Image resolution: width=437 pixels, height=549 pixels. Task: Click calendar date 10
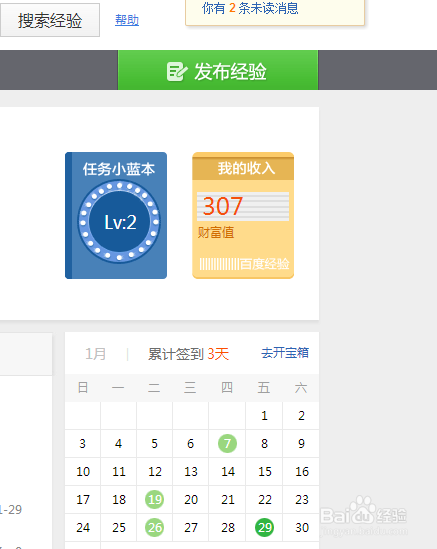pyautogui.click(x=83, y=472)
